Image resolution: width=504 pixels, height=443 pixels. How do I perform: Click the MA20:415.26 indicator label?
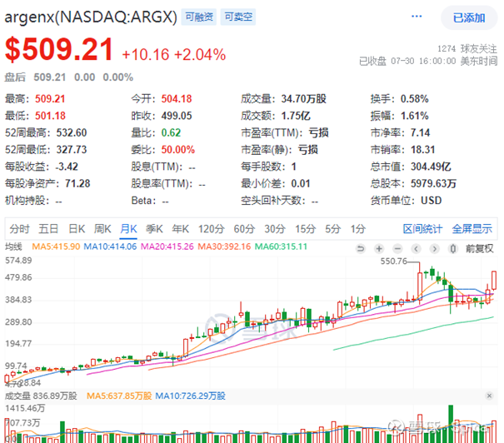pyautogui.click(x=167, y=246)
